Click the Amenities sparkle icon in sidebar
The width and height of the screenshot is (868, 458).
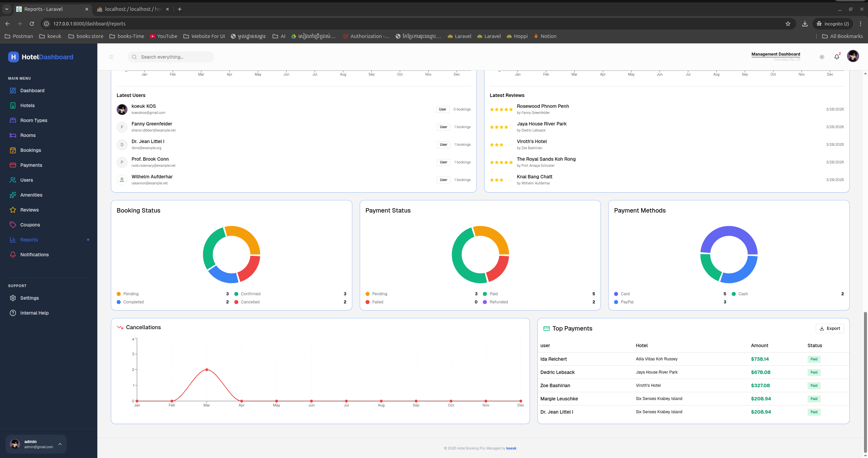point(13,195)
